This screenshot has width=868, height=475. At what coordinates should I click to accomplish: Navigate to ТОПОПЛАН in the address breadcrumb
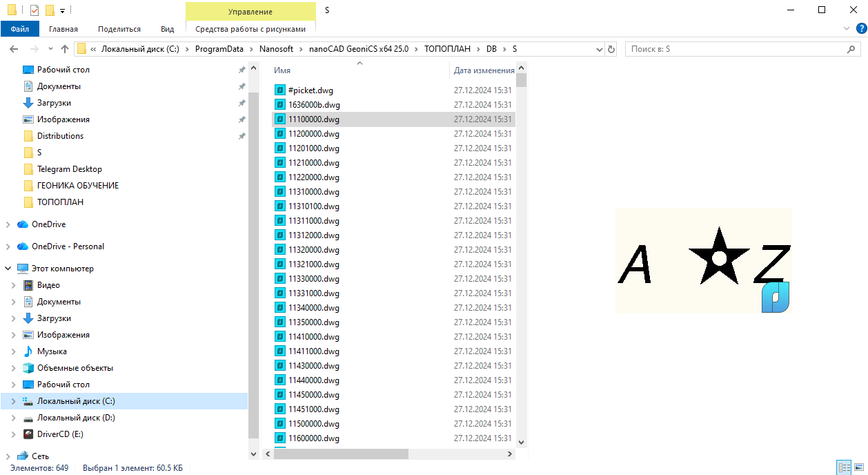447,49
